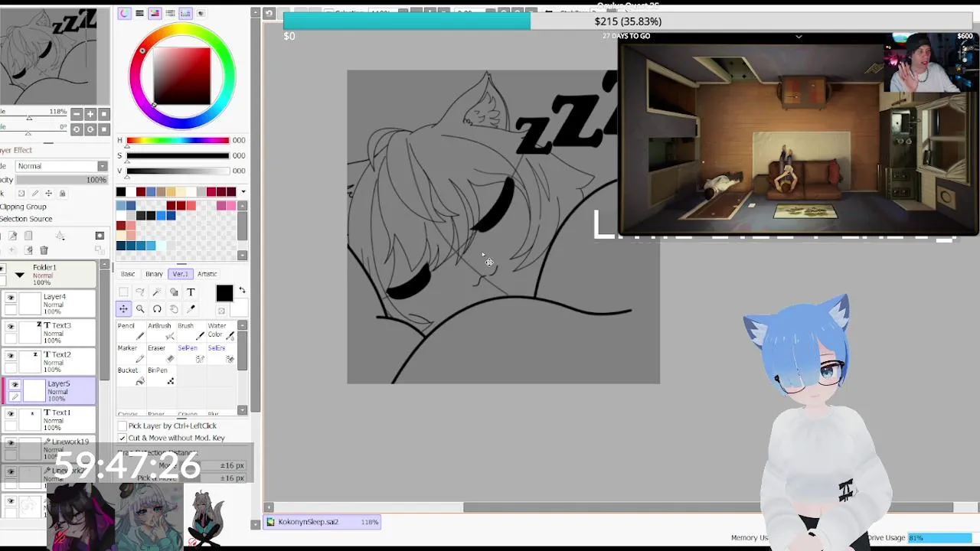Swap foreground and background colors
This screenshot has width=980, height=551.
242,291
